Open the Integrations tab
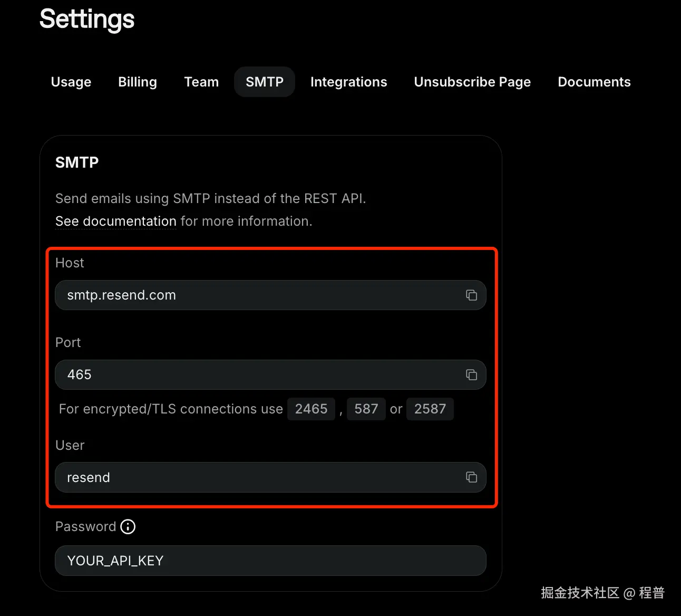The height and width of the screenshot is (616, 681). (x=348, y=82)
